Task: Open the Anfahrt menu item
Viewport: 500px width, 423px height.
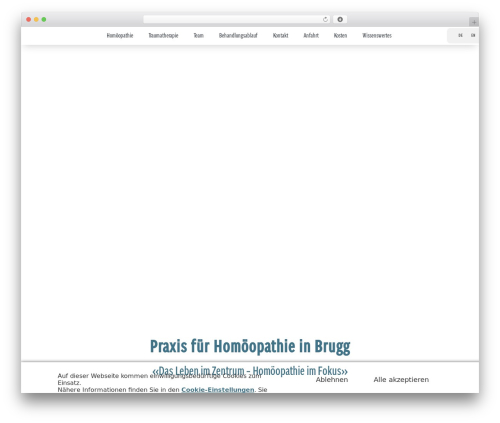Action: [x=311, y=35]
